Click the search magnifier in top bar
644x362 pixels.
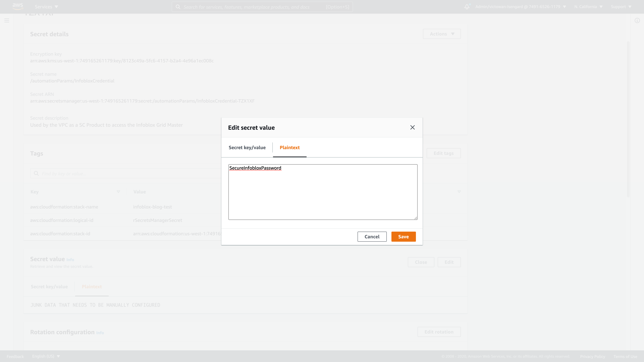pyautogui.click(x=178, y=7)
